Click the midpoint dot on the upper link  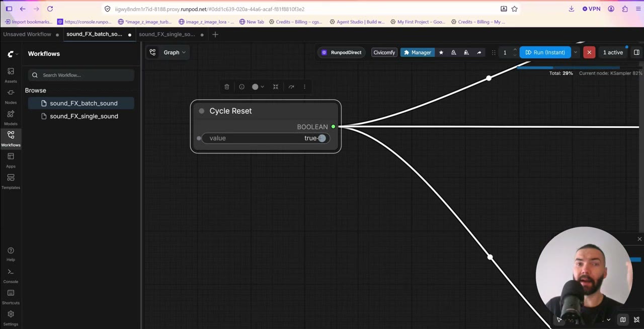[x=489, y=78]
